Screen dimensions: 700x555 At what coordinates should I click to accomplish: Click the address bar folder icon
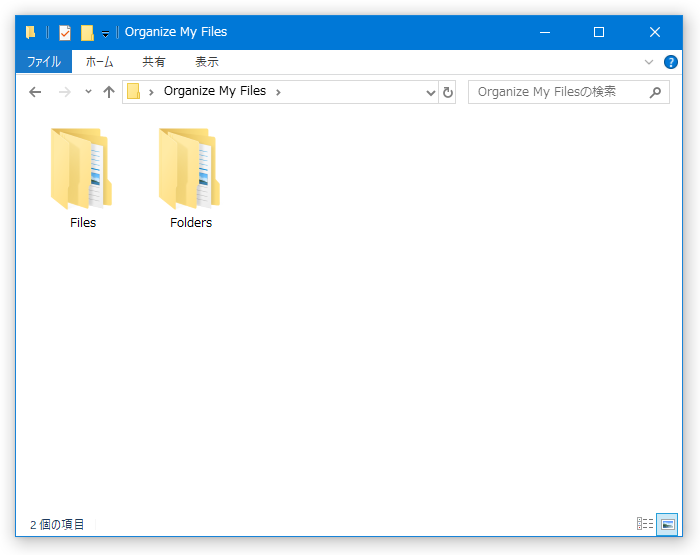click(x=133, y=92)
